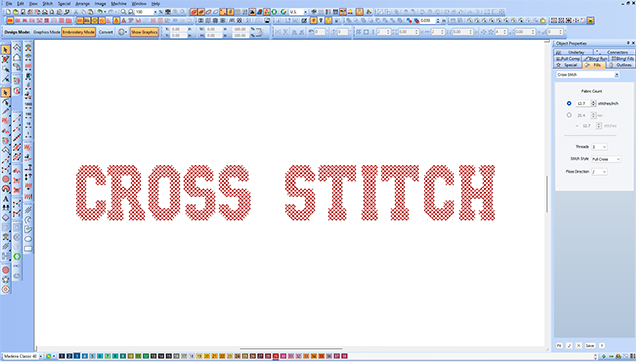Switch to the Connectors tab
This screenshot has height=362, width=636.
click(614, 52)
